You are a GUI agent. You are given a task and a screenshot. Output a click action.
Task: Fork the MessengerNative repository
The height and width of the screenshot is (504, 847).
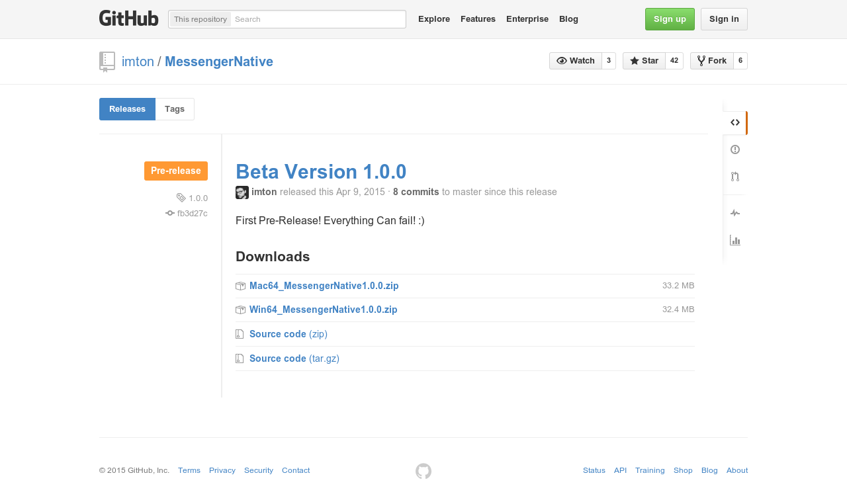point(712,61)
